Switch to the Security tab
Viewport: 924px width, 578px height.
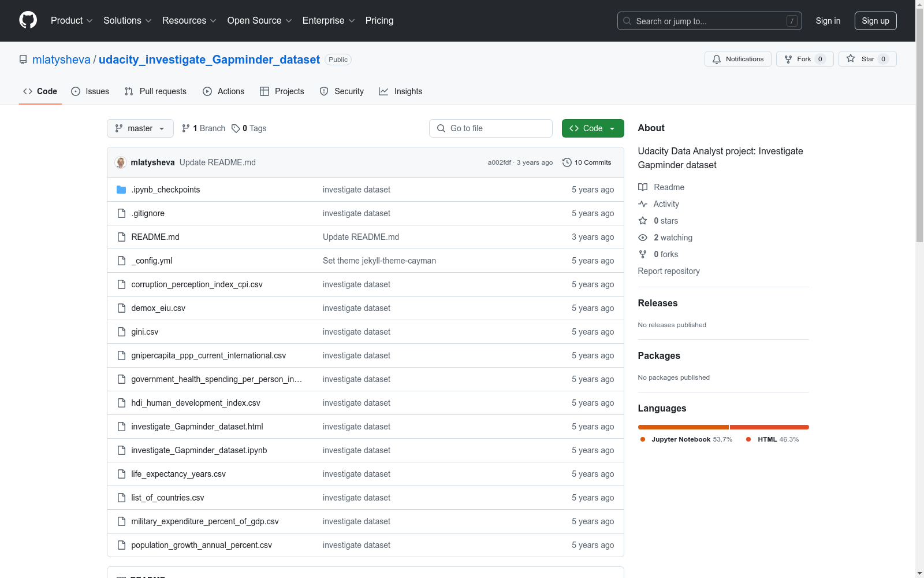342,91
